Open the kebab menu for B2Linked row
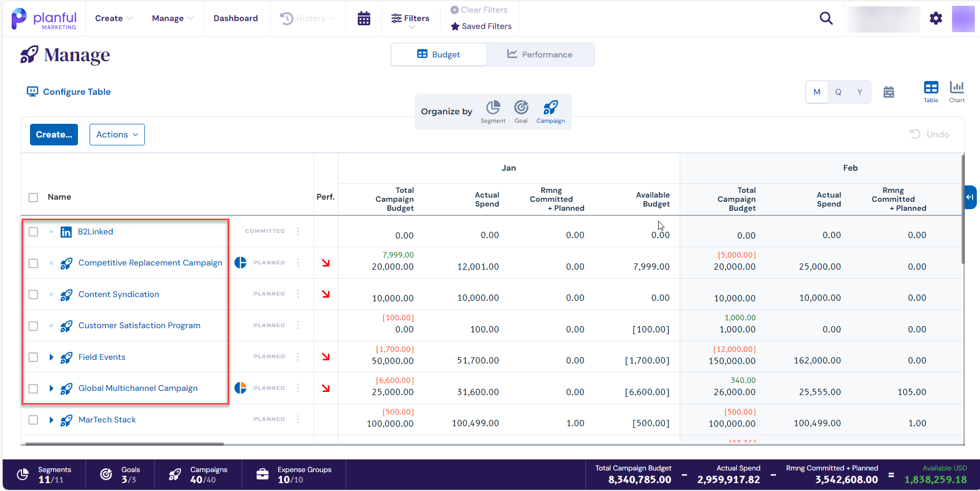980x491 pixels. [x=298, y=231]
